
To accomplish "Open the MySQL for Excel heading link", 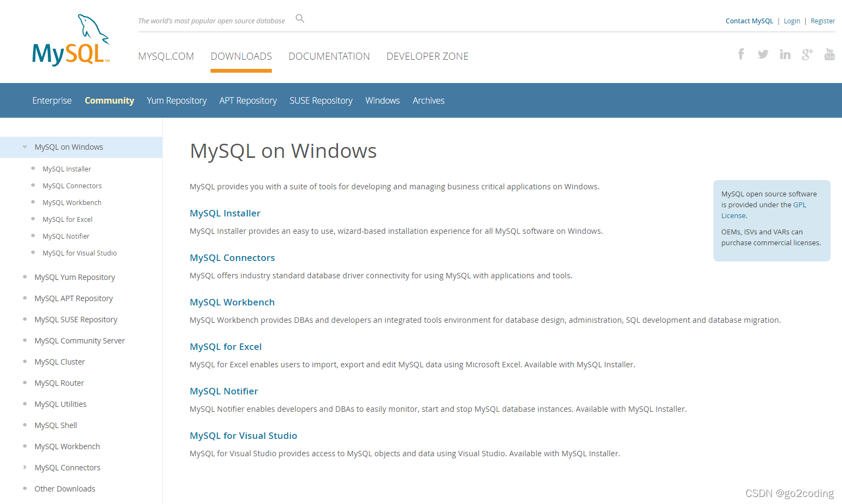I will pyautogui.click(x=226, y=347).
